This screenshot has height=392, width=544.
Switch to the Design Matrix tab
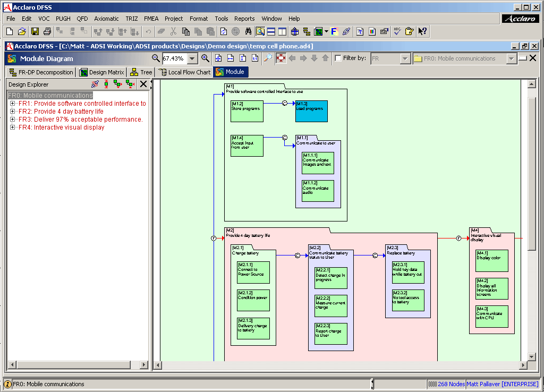point(101,72)
